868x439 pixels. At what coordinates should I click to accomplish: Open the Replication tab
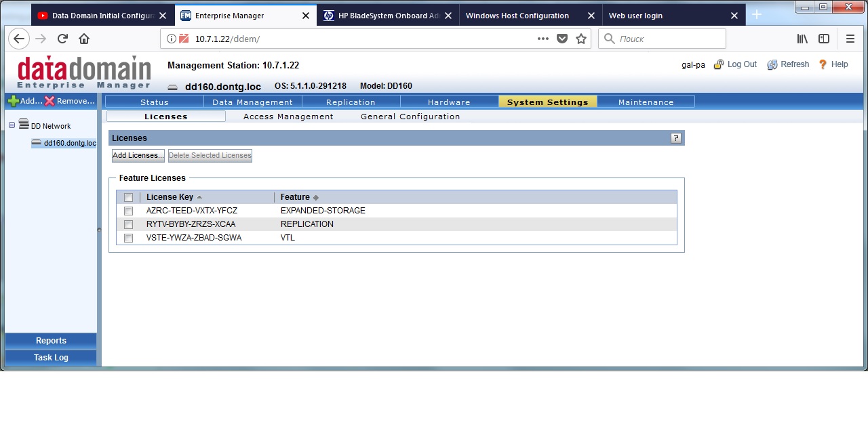pyautogui.click(x=351, y=102)
